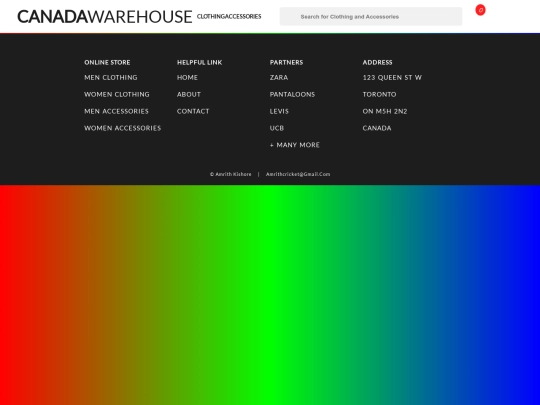Focus the Search for Clothing and Accessories field
Image resolution: width=540 pixels, height=405 pixels.
coord(371,17)
